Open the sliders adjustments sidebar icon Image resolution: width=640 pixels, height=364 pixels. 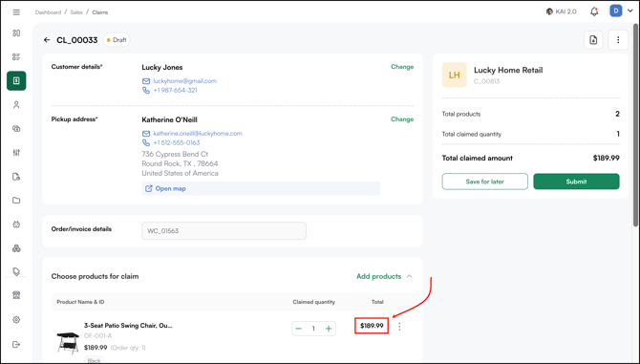click(16, 153)
